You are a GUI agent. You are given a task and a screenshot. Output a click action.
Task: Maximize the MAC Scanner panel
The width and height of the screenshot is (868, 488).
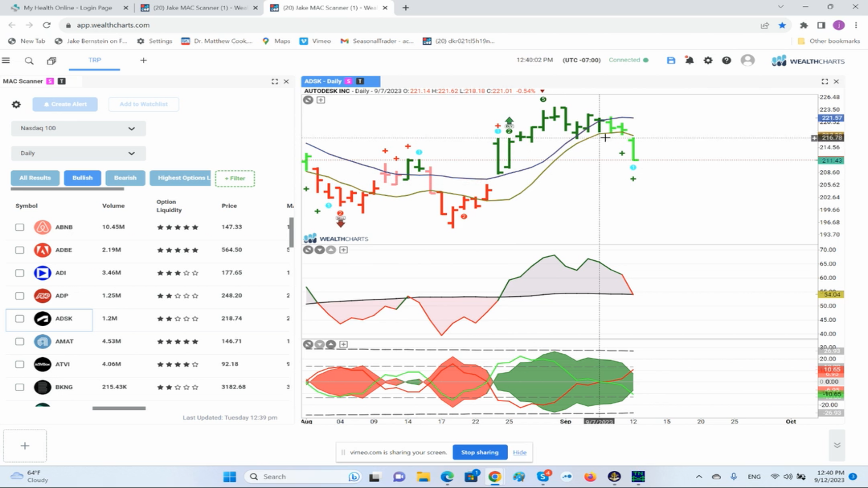coord(274,81)
